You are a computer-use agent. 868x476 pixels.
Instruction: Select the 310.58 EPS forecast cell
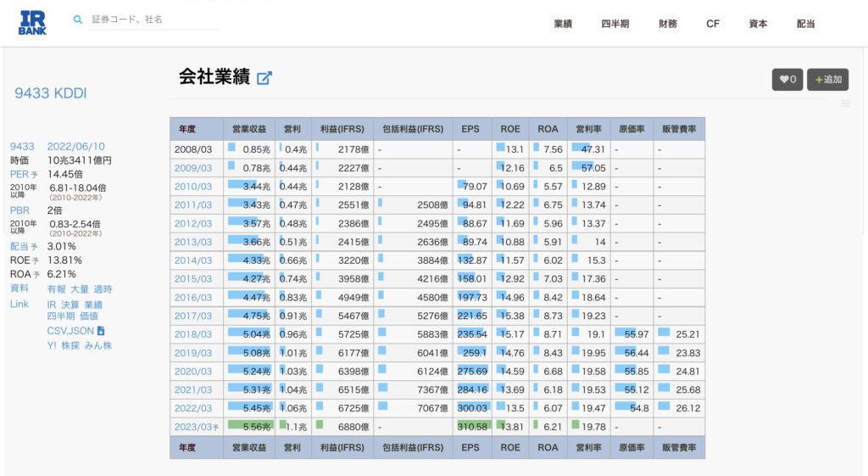472,427
